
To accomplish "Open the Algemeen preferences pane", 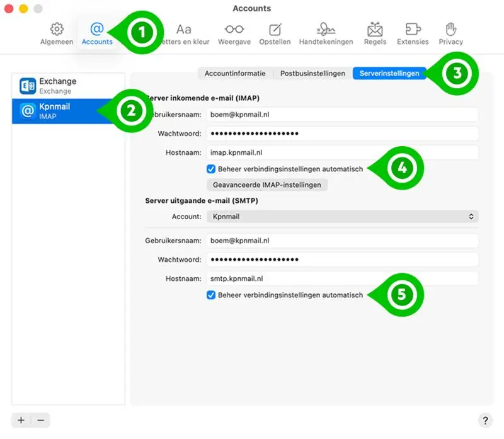I will point(56,33).
